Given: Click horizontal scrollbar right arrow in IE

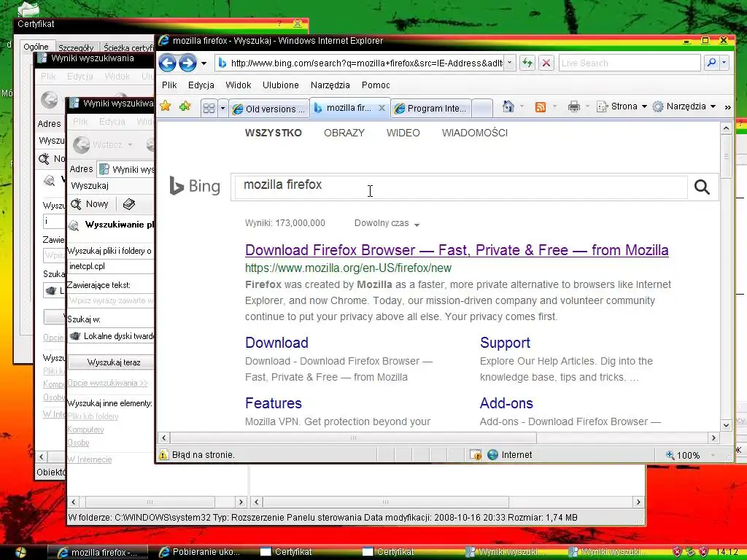Looking at the screenshot, I should coord(713,437).
